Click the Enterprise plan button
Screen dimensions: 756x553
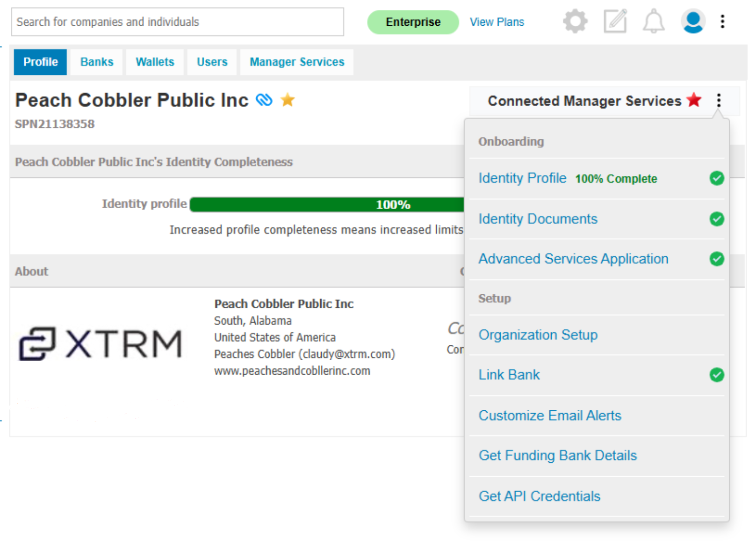(413, 22)
